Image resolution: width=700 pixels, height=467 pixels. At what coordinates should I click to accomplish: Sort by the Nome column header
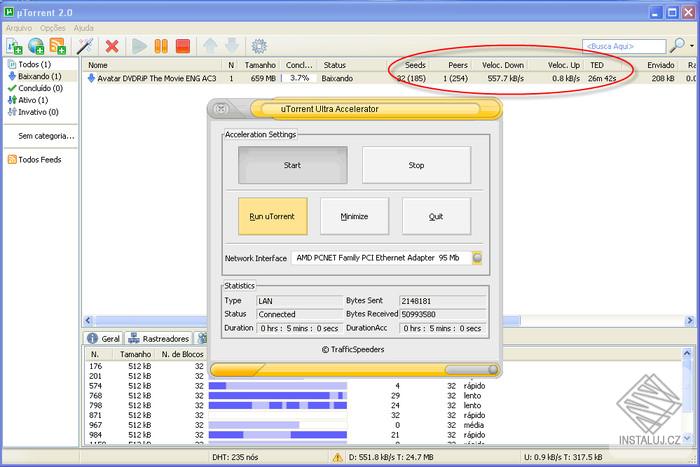click(x=97, y=65)
